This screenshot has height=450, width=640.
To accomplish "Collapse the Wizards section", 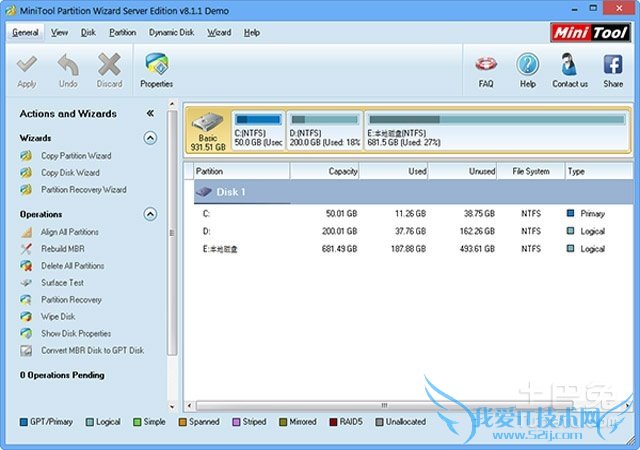I will 150,138.
